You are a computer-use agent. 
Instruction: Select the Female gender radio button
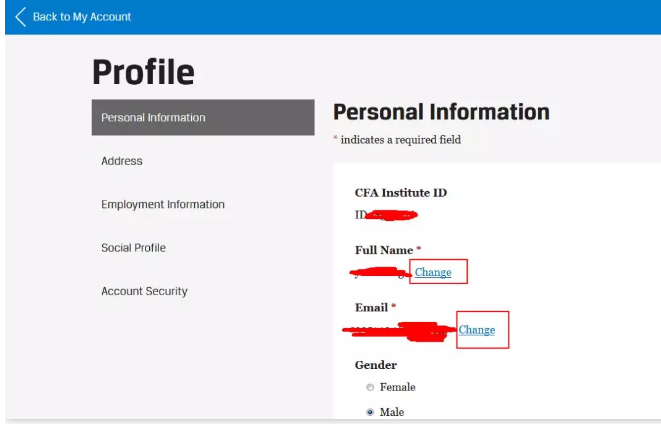[370, 388]
